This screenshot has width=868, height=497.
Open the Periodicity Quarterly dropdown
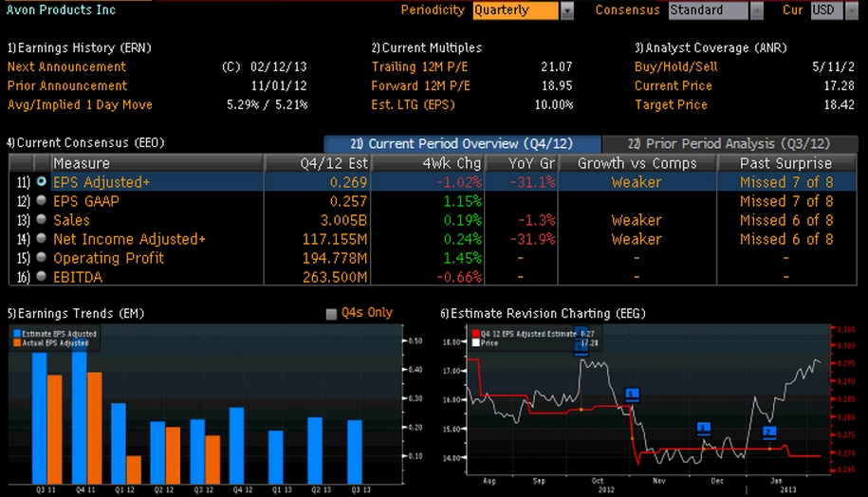pos(567,10)
